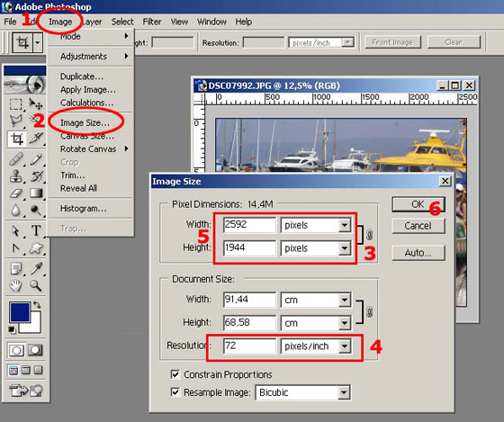Swap foreground and background colors

(x=37, y=304)
